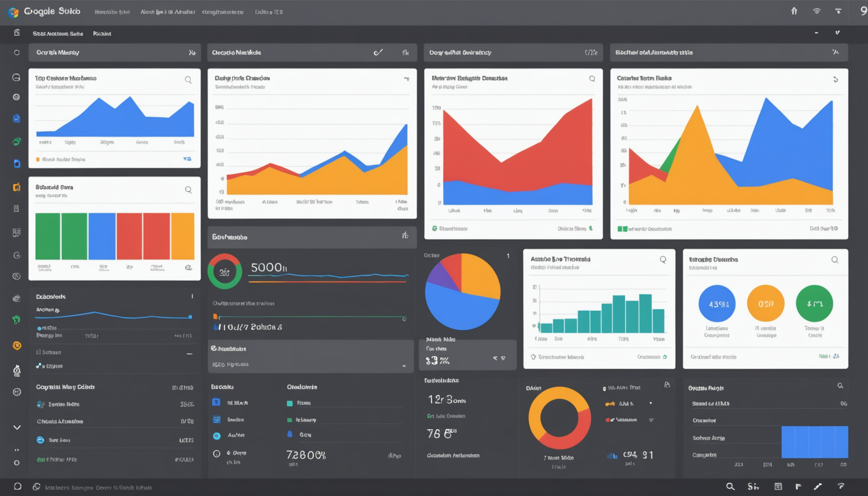Select the magnifier icon on the Top Sessions chart card
868x496 pixels.
(x=188, y=80)
